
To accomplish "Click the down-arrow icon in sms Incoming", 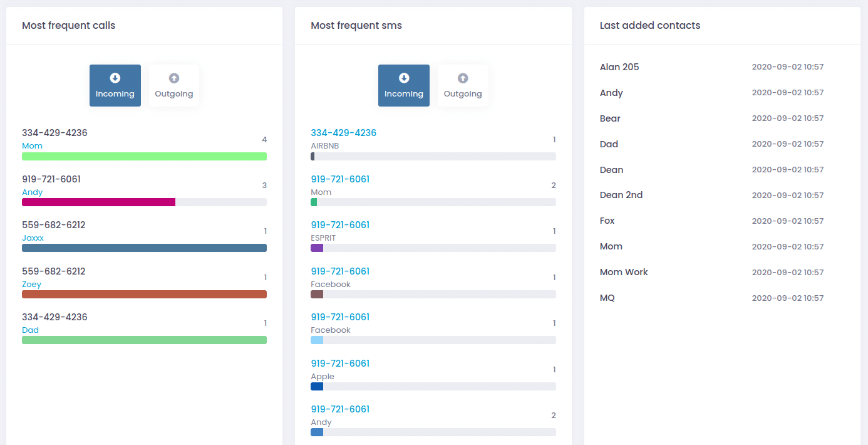I will point(404,78).
